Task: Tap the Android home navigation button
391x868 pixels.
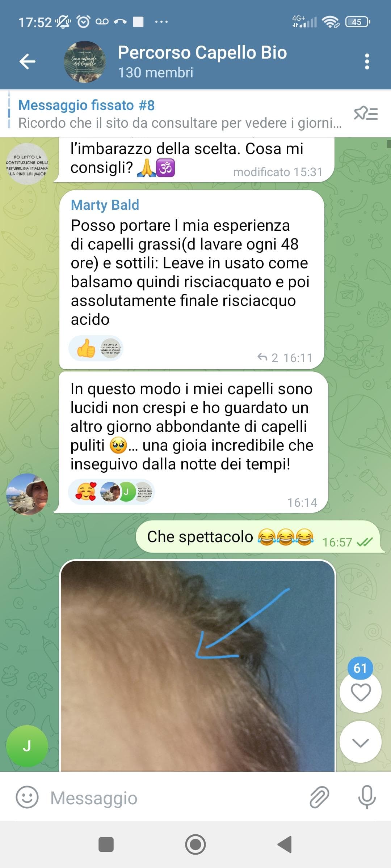Action: coord(195,844)
